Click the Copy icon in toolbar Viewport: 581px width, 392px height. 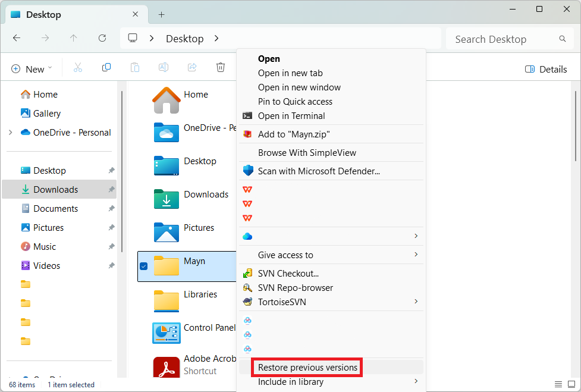[x=106, y=68]
